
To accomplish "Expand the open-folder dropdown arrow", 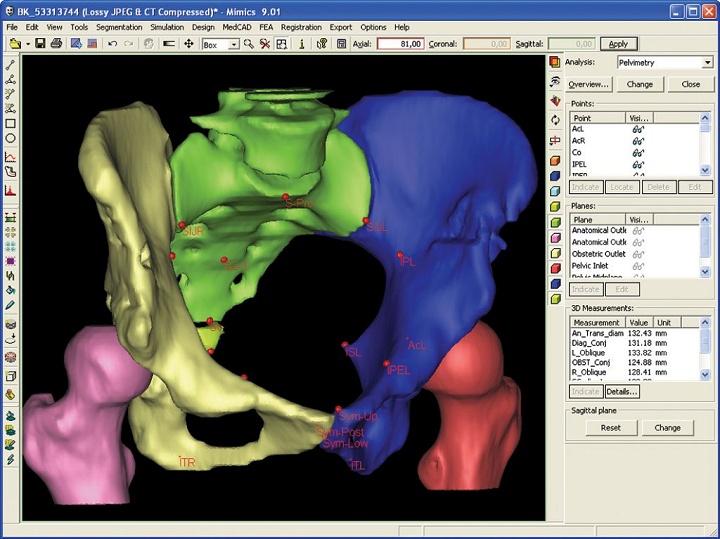I will (26, 44).
